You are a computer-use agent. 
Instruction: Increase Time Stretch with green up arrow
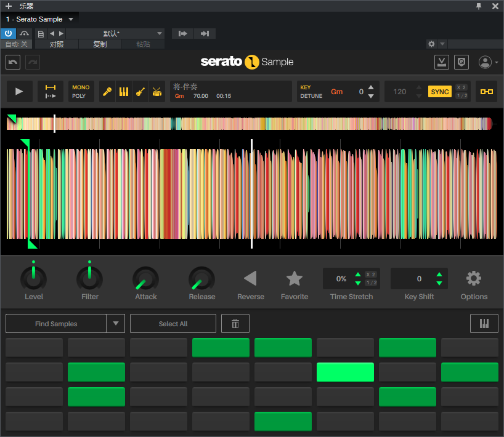(358, 275)
